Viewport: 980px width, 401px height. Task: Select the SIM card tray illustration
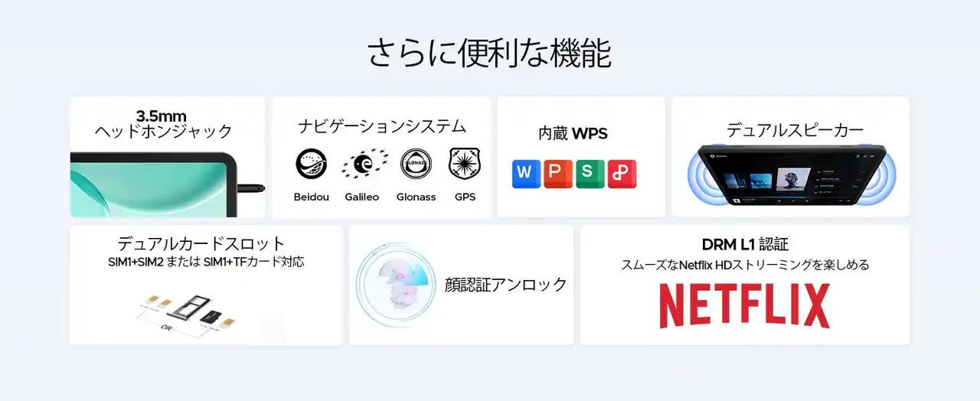click(x=188, y=311)
